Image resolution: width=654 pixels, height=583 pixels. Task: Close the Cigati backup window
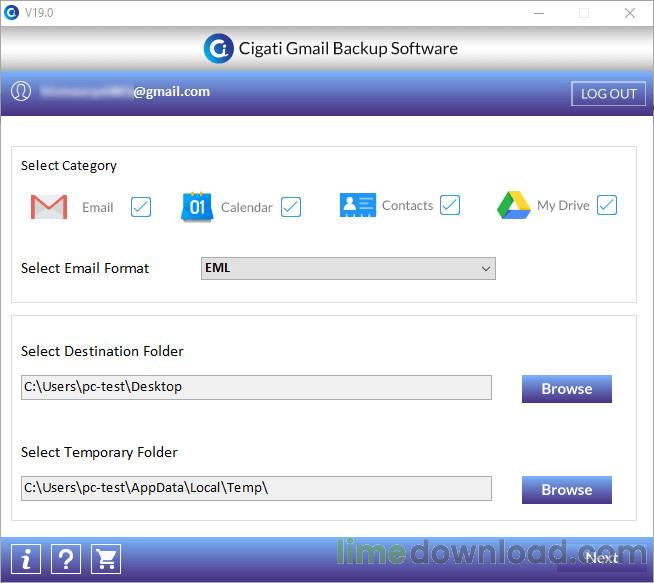tap(630, 13)
